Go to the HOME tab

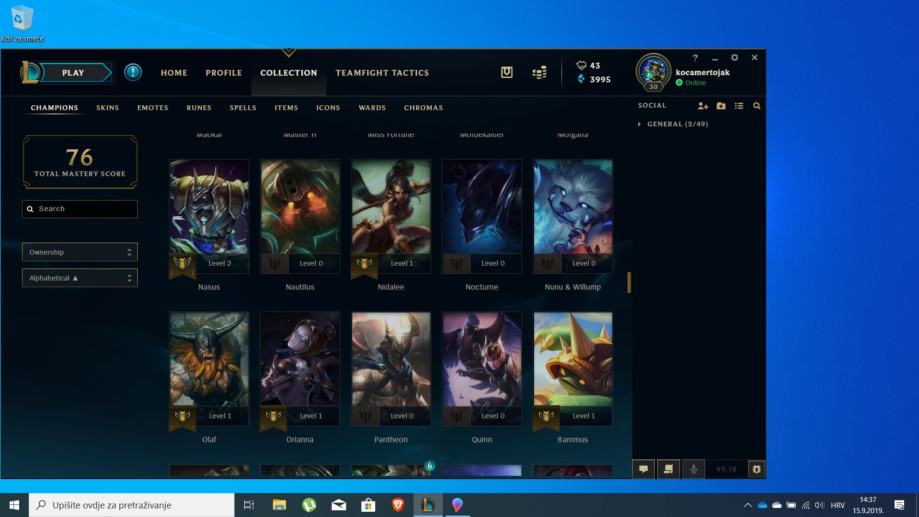174,73
